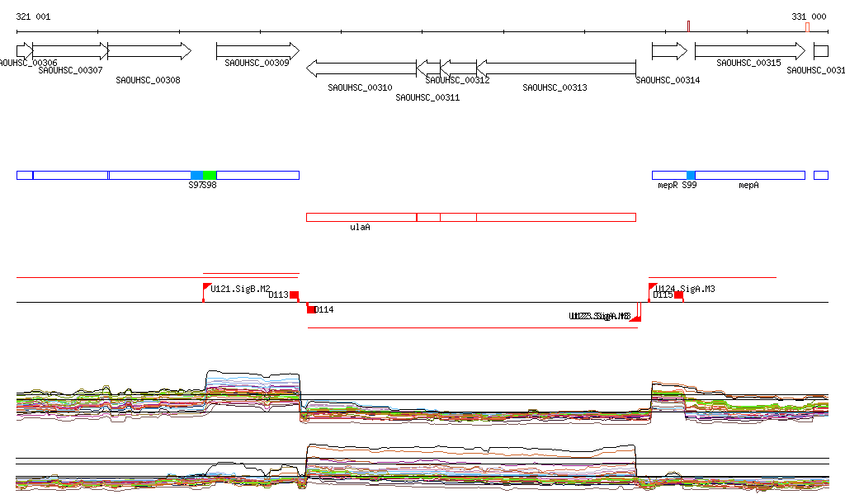Screen dimensions: 845x504
Task: Click the SAOUHSC_00308 label text
Action: tap(148, 80)
